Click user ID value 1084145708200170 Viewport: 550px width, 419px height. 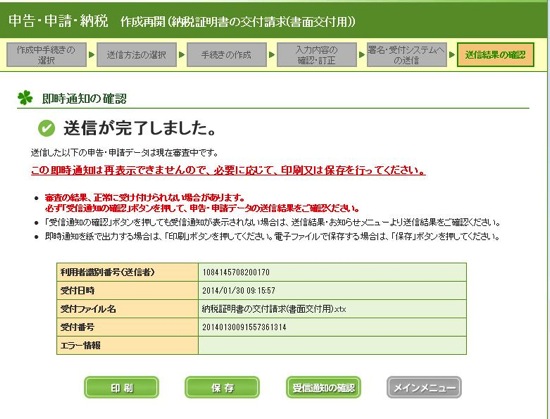[236, 272]
